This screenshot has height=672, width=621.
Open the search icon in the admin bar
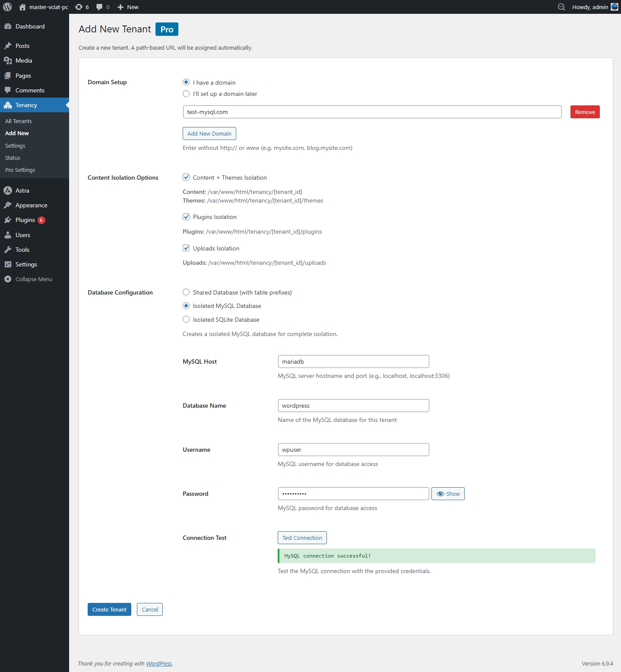click(x=561, y=7)
